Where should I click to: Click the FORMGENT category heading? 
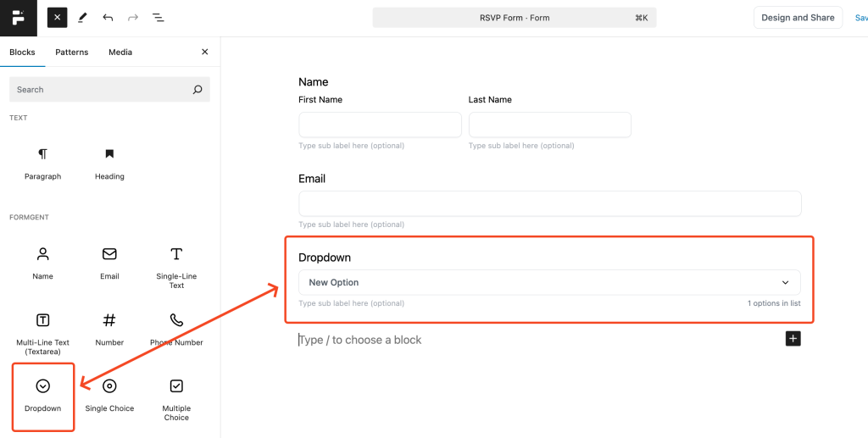pyautogui.click(x=30, y=218)
